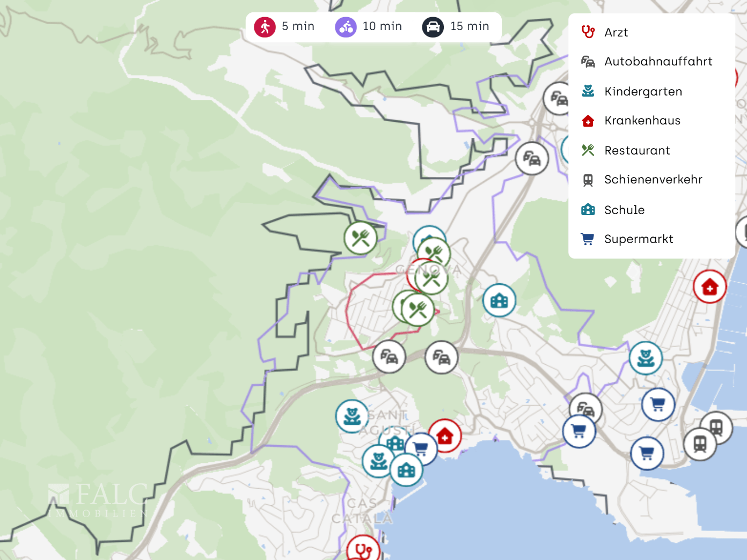Open the hospital marker in Sant Agustí
Viewport: 747px width, 560px height.
click(x=445, y=436)
